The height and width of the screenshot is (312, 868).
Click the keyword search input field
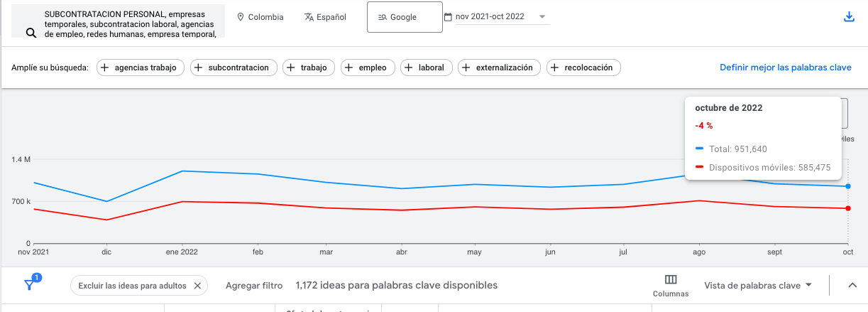tap(118, 21)
